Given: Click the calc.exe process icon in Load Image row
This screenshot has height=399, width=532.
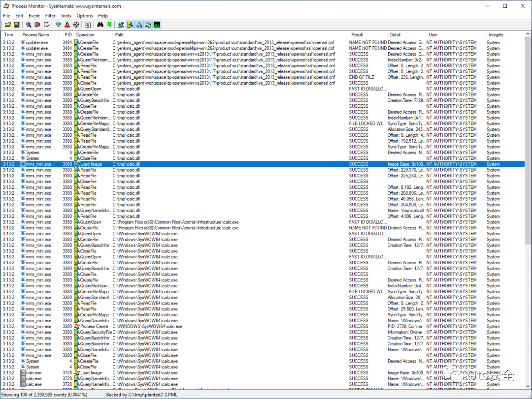Looking at the screenshot, I should [x=23, y=372].
